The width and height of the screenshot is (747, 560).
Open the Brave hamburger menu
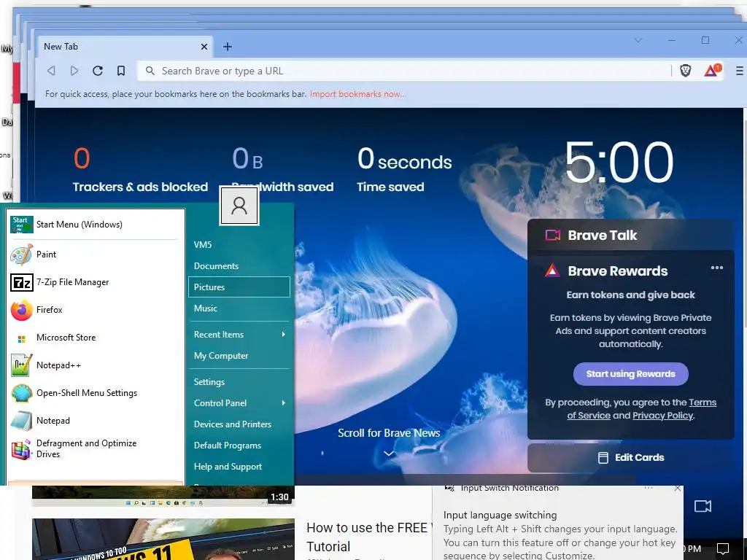[x=740, y=71]
